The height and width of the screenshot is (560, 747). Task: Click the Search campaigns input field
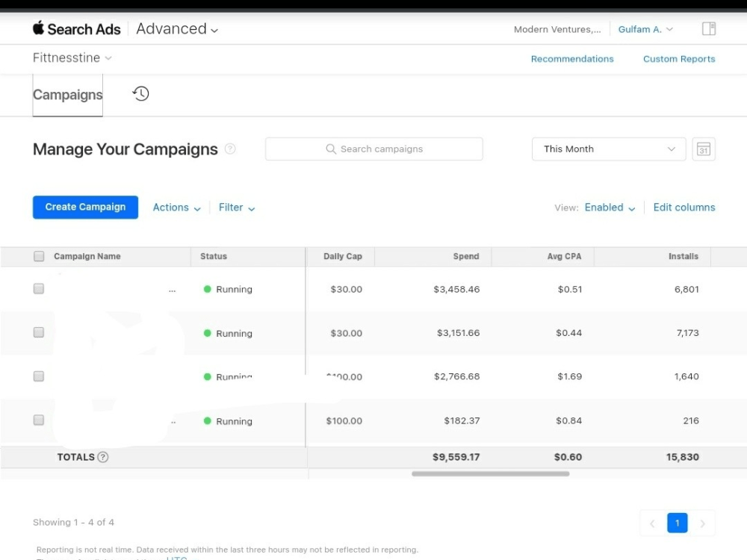[x=374, y=149]
